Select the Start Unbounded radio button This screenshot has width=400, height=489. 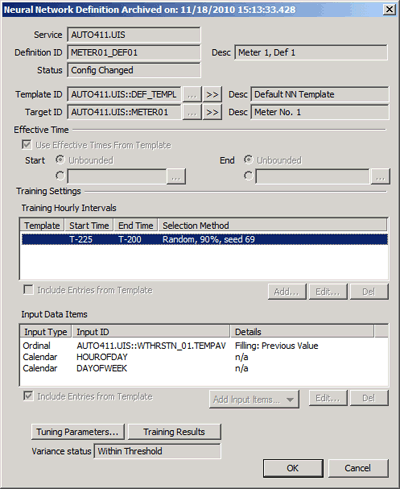click(x=60, y=160)
